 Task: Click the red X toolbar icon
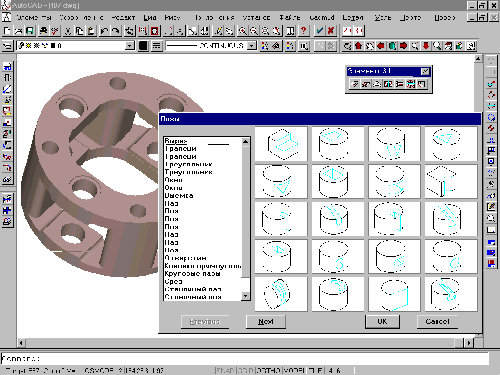tap(331, 31)
